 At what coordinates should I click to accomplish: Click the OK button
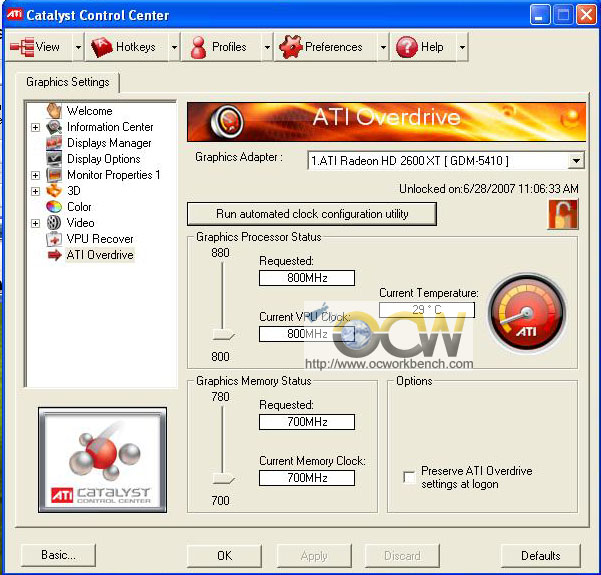point(224,555)
